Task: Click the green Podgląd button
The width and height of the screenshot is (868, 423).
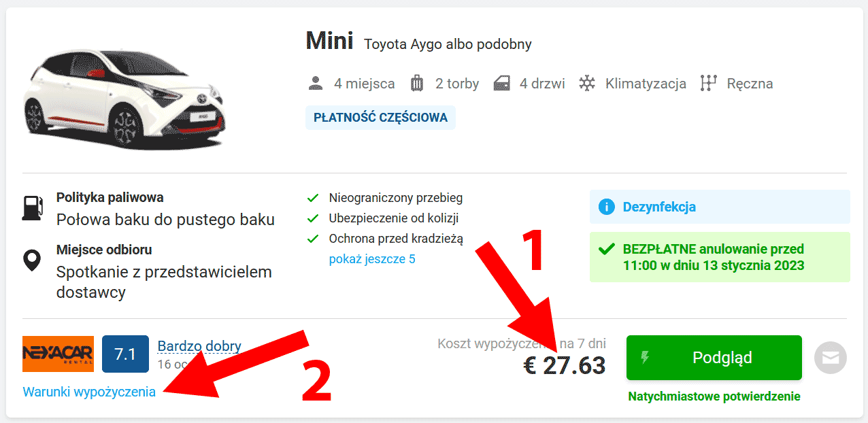Action: (714, 358)
